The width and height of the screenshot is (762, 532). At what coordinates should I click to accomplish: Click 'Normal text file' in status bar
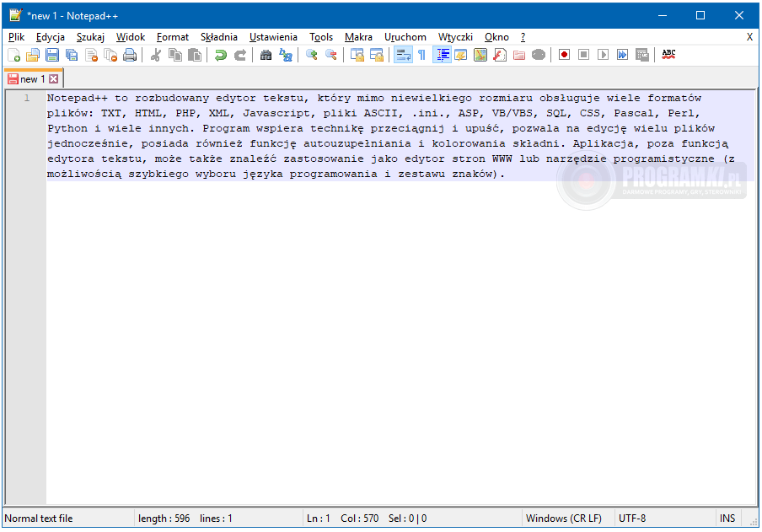click(x=39, y=519)
